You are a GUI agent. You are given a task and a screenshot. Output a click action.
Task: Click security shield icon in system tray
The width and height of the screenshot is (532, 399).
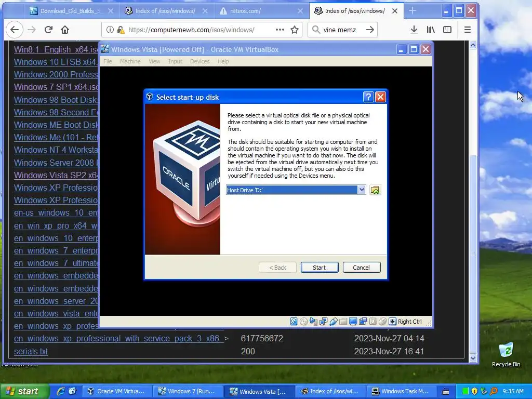point(474,391)
